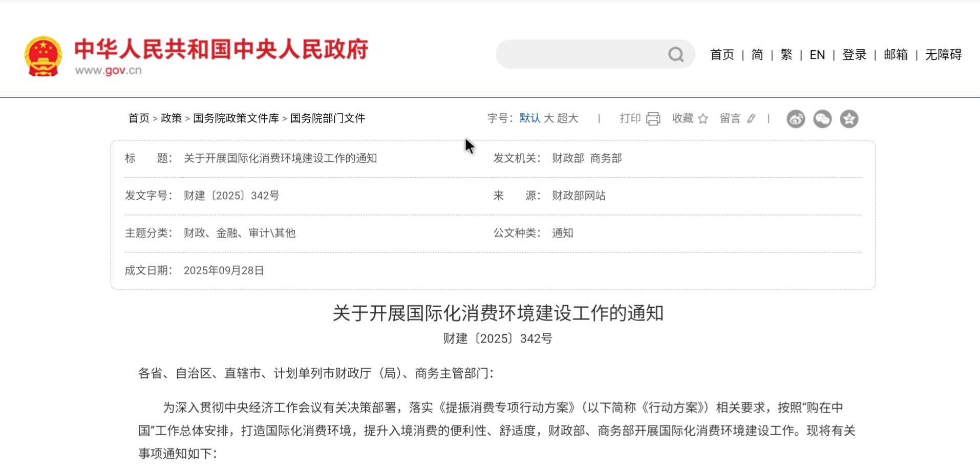The image size is (980, 470).
Task: Share the page via Weibo icon
Action: [x=796, y=119]
